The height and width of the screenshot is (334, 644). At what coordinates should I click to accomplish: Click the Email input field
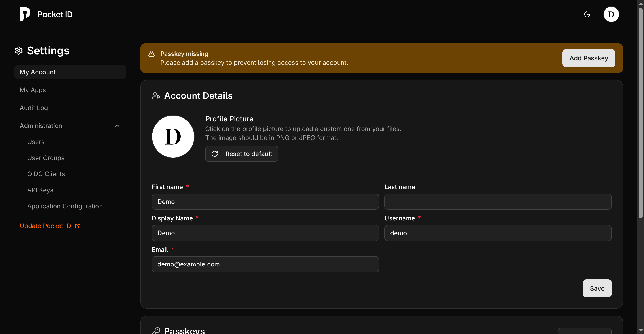pos(265,264)
